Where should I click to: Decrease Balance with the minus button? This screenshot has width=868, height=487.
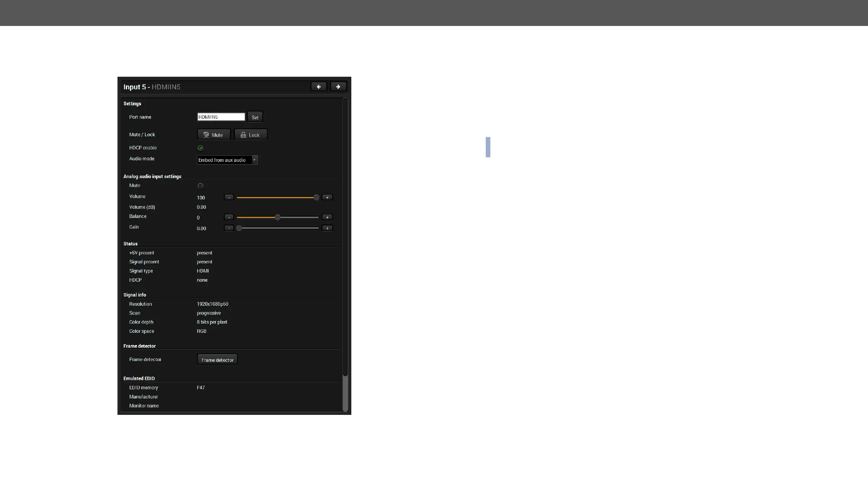[229, 217]
